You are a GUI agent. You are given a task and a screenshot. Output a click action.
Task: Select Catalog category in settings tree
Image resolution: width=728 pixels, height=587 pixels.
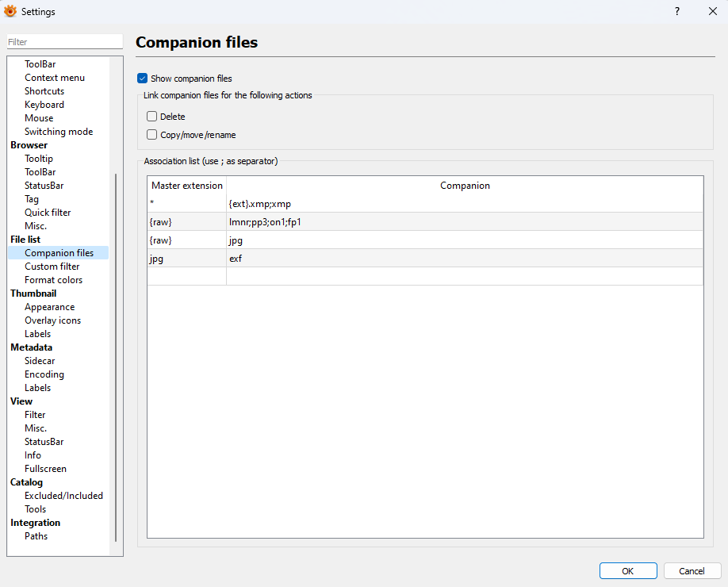click(x=26, y=482)
